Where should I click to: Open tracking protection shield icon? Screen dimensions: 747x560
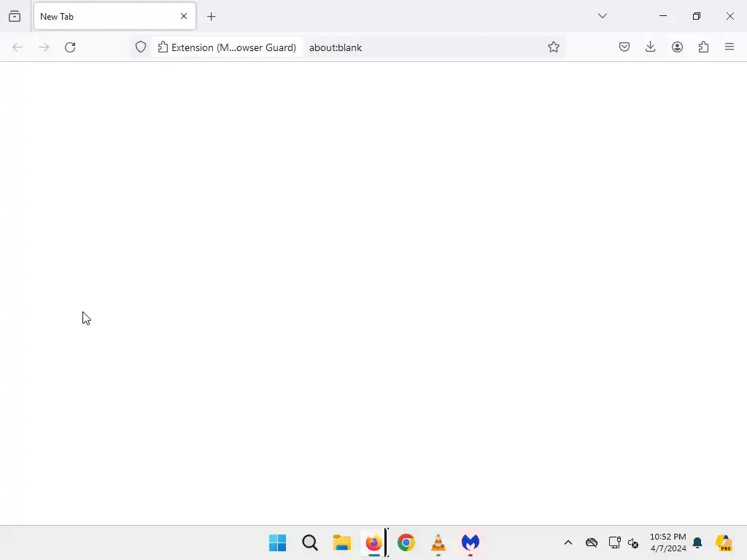[x=141, y=47]
